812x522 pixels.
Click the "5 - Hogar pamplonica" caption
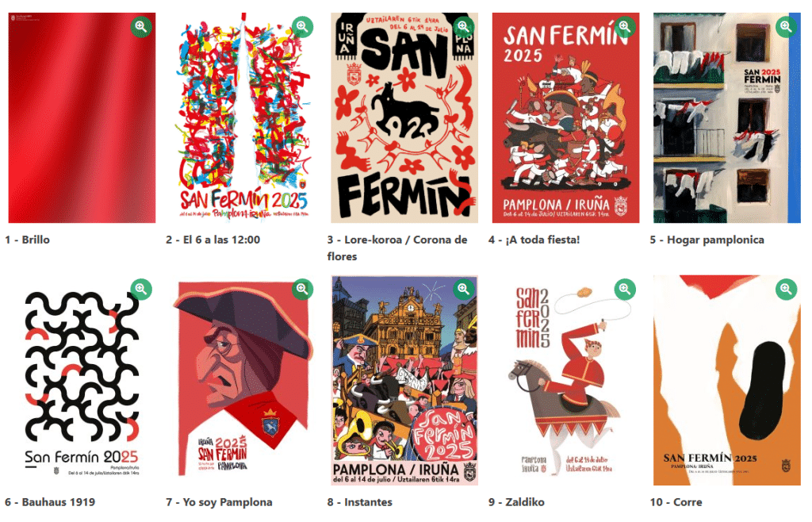tap(707, 240)
